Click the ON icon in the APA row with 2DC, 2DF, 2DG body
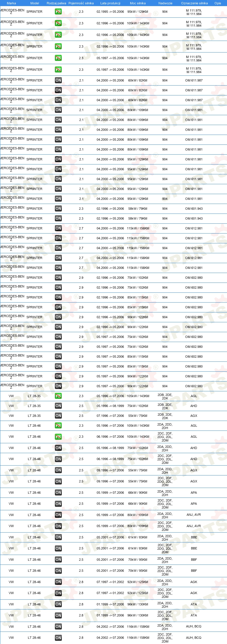This screenshot has width=227, height=644. pos(58,504)
